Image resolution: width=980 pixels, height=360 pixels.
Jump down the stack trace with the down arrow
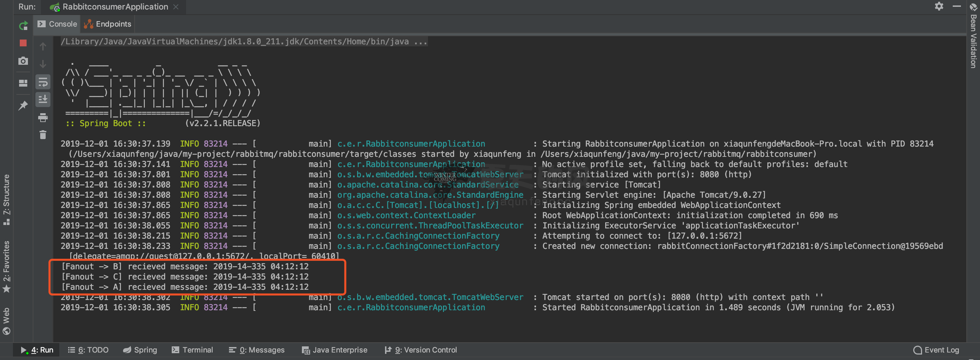tap(43, 64)
